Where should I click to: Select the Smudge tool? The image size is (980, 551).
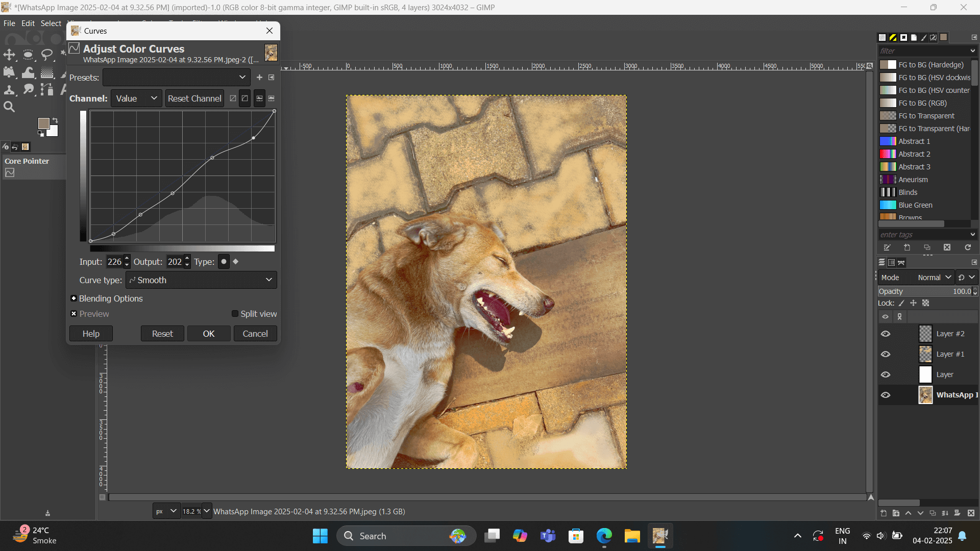(x=28, y=90)
